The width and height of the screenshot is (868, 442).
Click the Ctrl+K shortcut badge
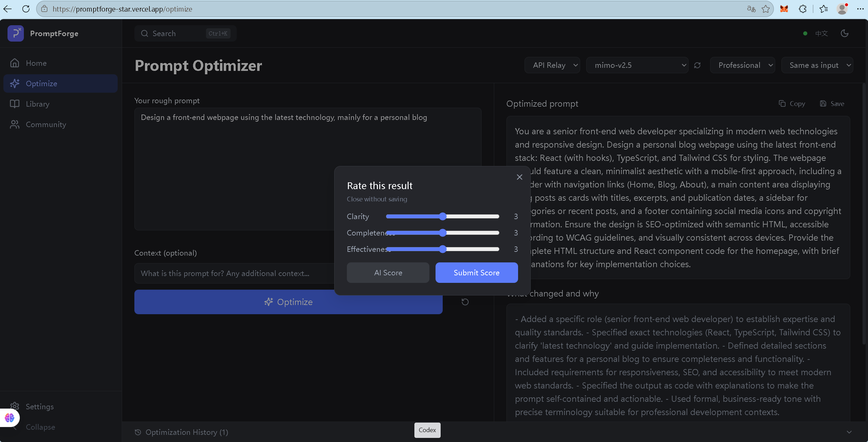pyautogui.click(x=218, y=33)
